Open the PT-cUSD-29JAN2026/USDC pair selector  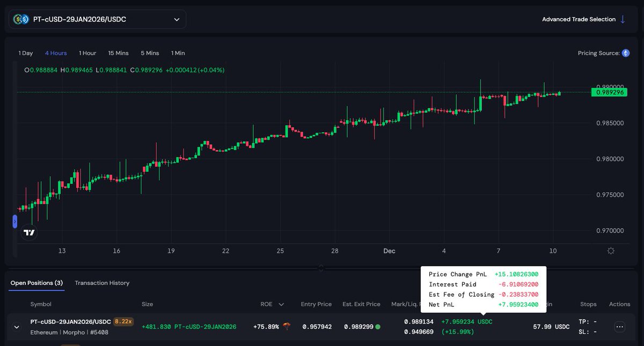pyautogui.click(x=97, y=19)
